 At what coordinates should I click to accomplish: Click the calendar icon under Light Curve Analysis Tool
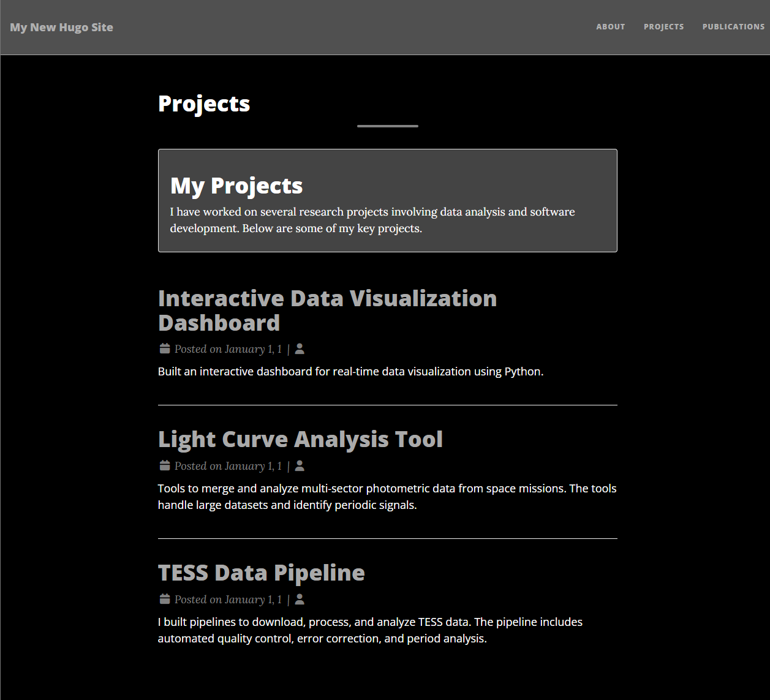tap(164, 466)
